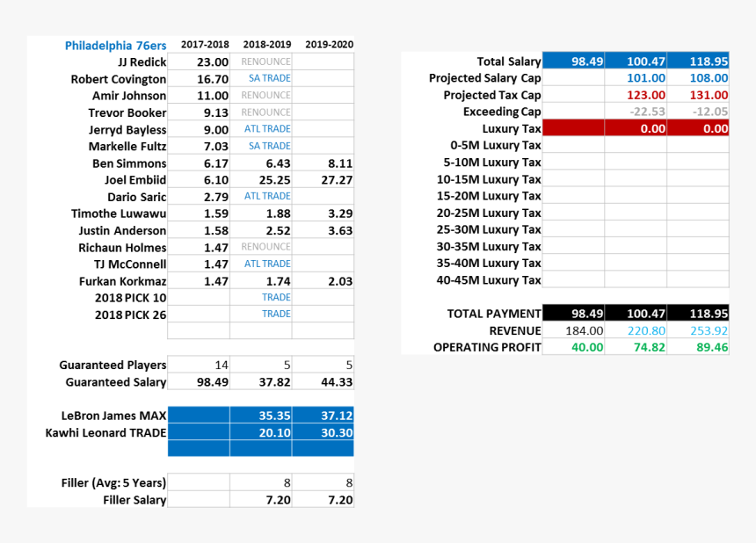Select the 20-25M Luxury Tax label

[x=489, y=213]
